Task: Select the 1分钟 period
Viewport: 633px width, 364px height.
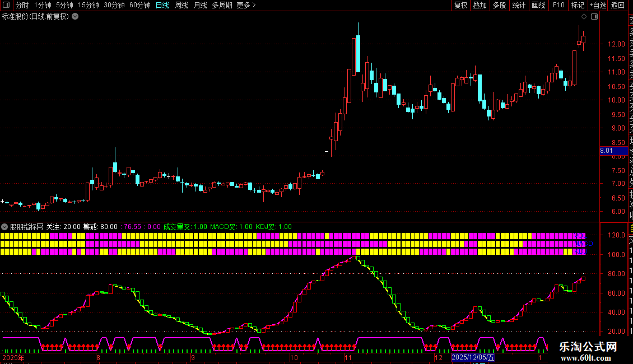Action: click(43, 5)
